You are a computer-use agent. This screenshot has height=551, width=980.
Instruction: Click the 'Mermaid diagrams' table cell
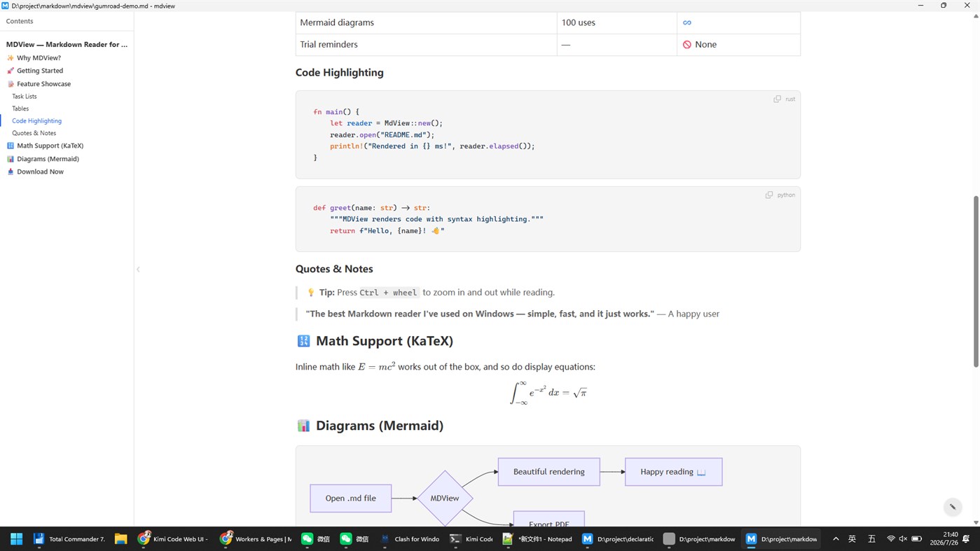click(427, 22)
